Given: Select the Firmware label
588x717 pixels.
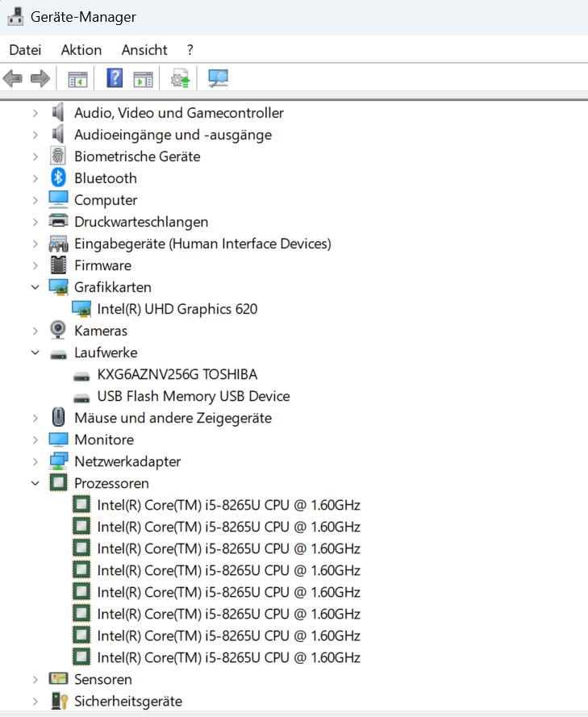Looking at the screenshot, I should point(103,265).
